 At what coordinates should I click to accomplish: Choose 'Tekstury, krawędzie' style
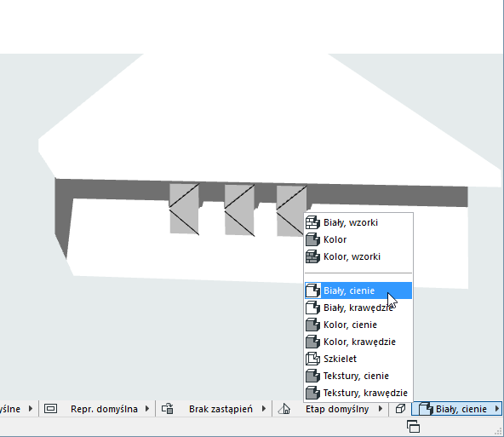(358, 393)
